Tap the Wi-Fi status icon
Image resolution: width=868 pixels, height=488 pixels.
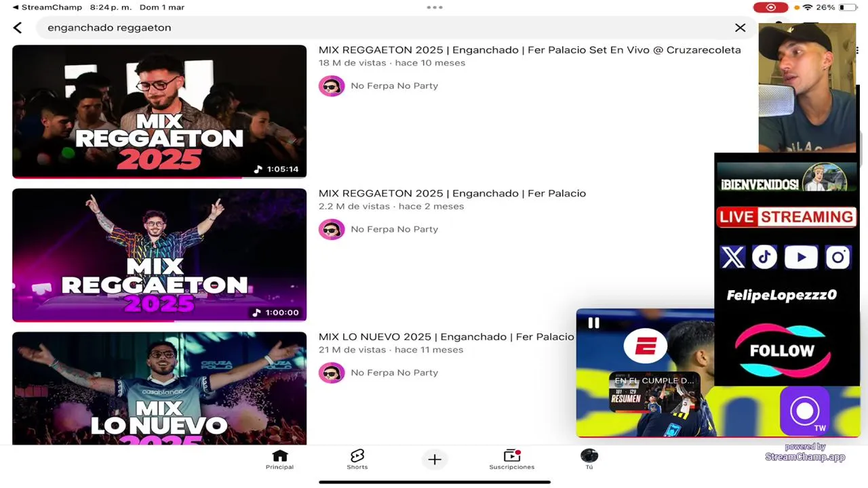tap(807, 7)
